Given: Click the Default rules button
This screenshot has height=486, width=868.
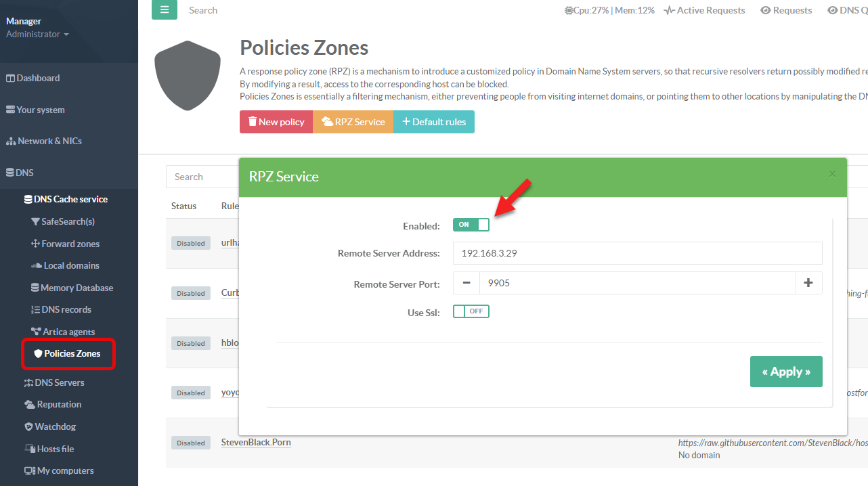Looking at the screenshot, I should point(433,122).
